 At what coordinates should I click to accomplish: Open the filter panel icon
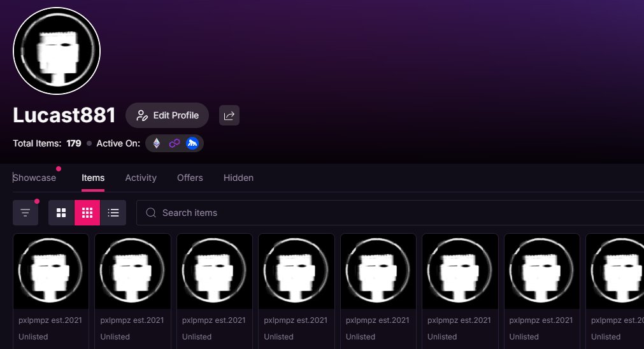(x=25, y=213)
